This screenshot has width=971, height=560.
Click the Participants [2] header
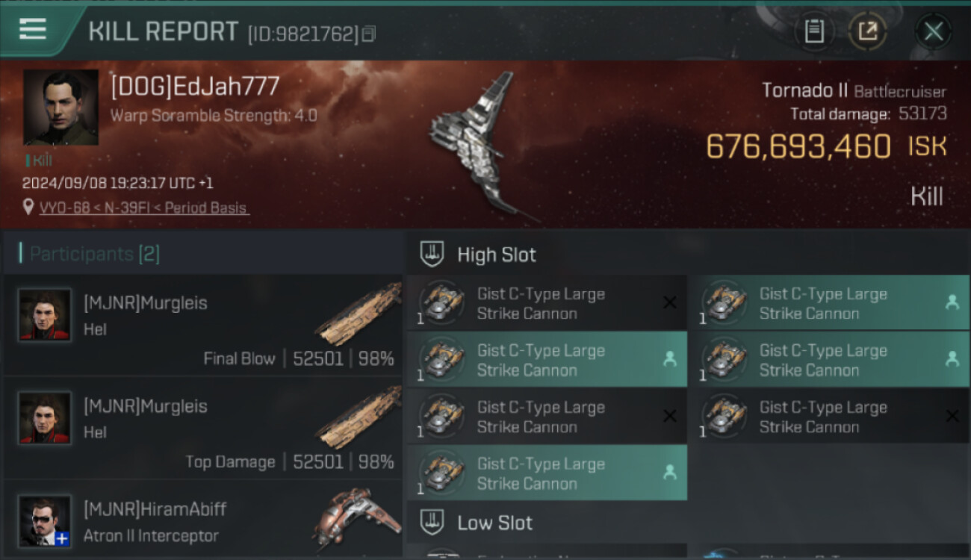click(x=94, y=254)
